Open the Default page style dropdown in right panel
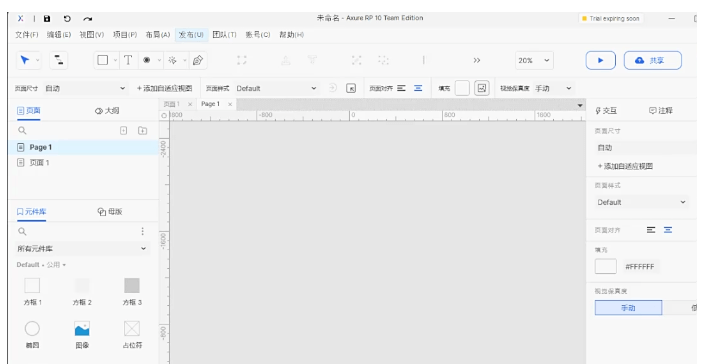The height and width of the screenshot is (364, 710). (x=641, y=202)
